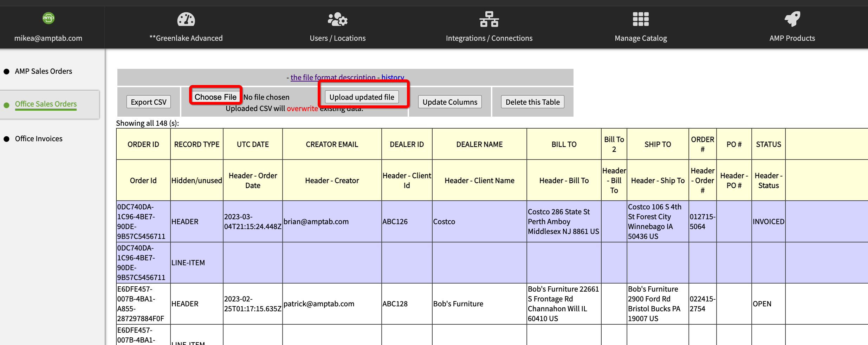Open the Manage Catalog grid icon
The image size is (868, 345).
tap(641, 19)
